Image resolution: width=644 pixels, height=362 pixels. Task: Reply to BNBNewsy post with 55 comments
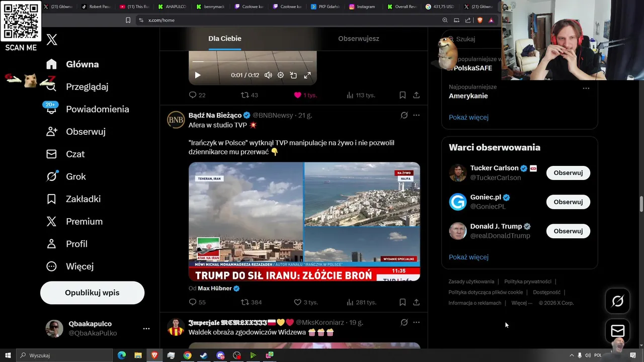[x=192, y=302]
